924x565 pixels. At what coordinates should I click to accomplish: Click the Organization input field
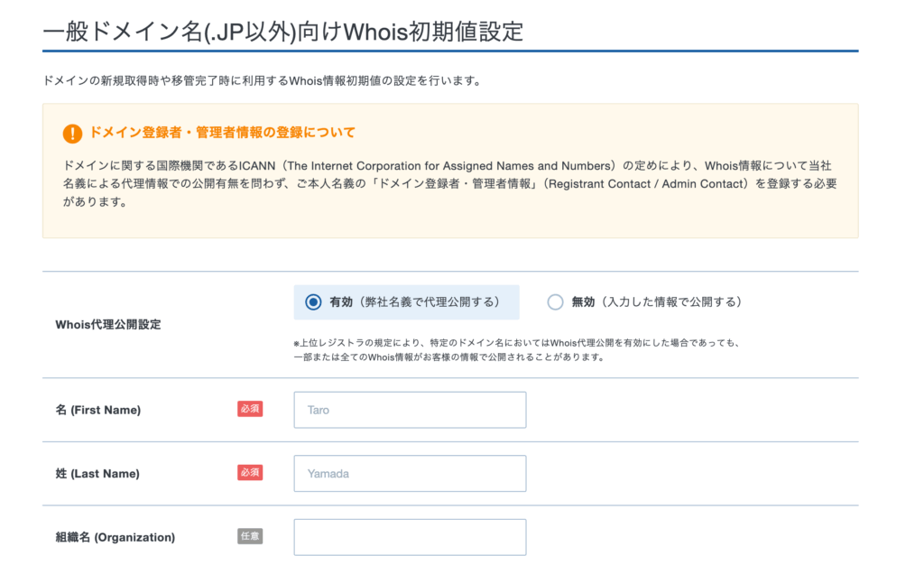(410, 537)
